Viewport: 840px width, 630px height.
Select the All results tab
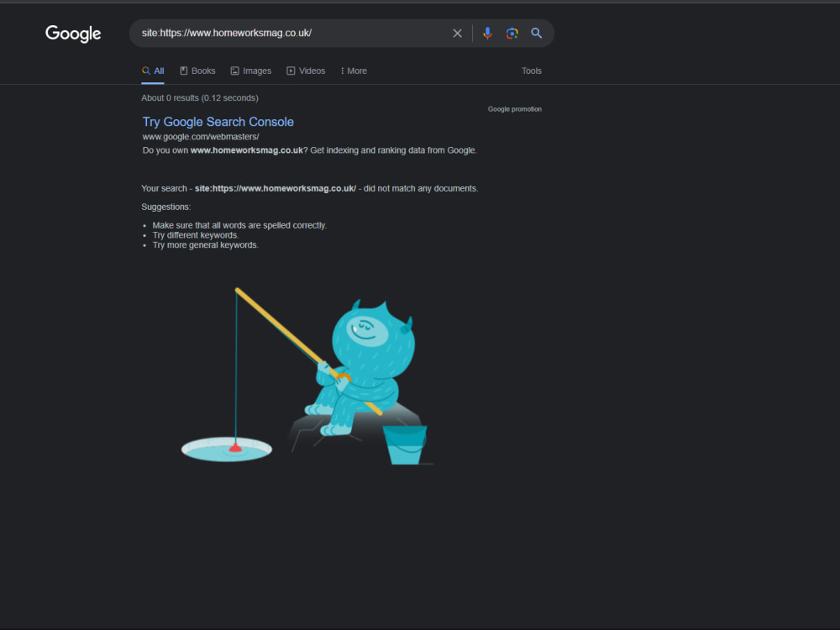point(153,71)
